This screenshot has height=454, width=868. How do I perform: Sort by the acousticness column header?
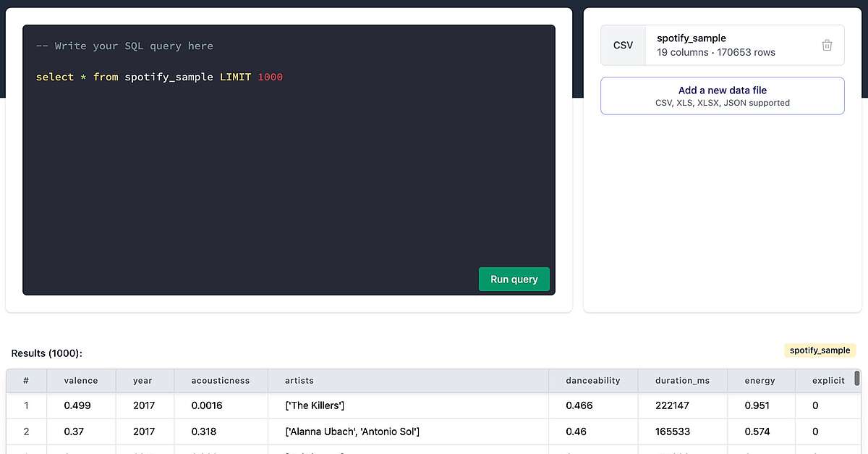click(221, 380)
